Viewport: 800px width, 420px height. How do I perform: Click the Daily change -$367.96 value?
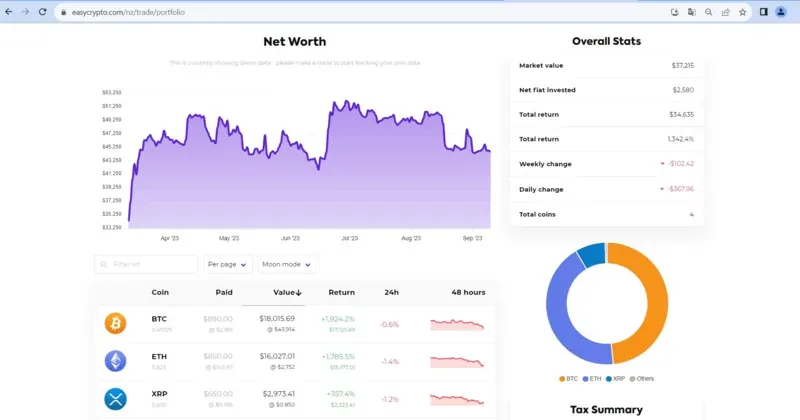(681, 189)
